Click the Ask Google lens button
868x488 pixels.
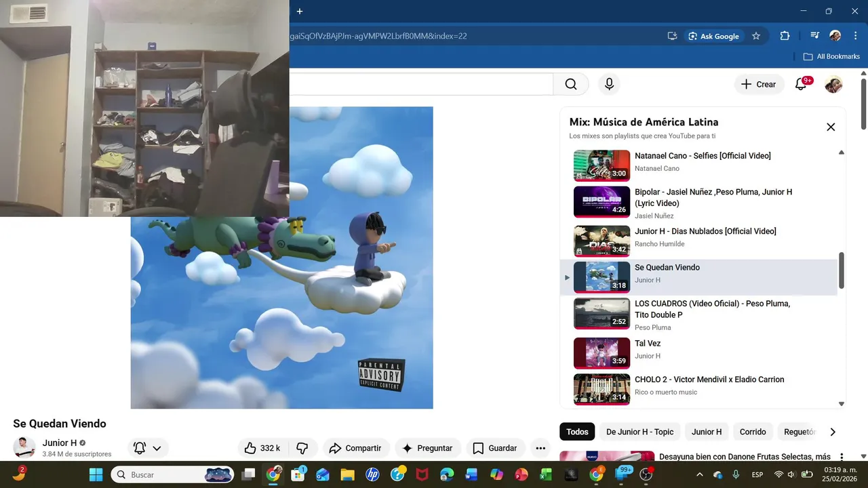pyautogui.click(x=713, y=36)
